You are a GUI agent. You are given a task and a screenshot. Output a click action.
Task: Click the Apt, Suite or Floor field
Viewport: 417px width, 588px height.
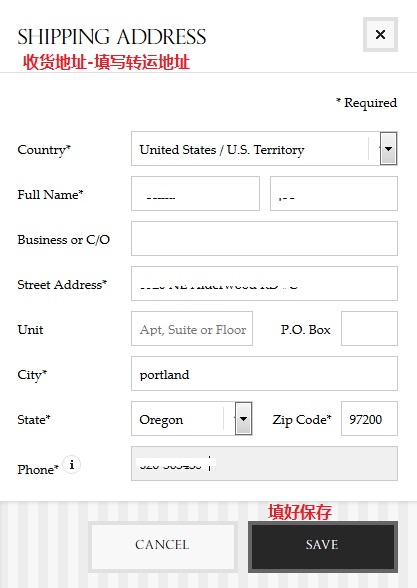192,328
